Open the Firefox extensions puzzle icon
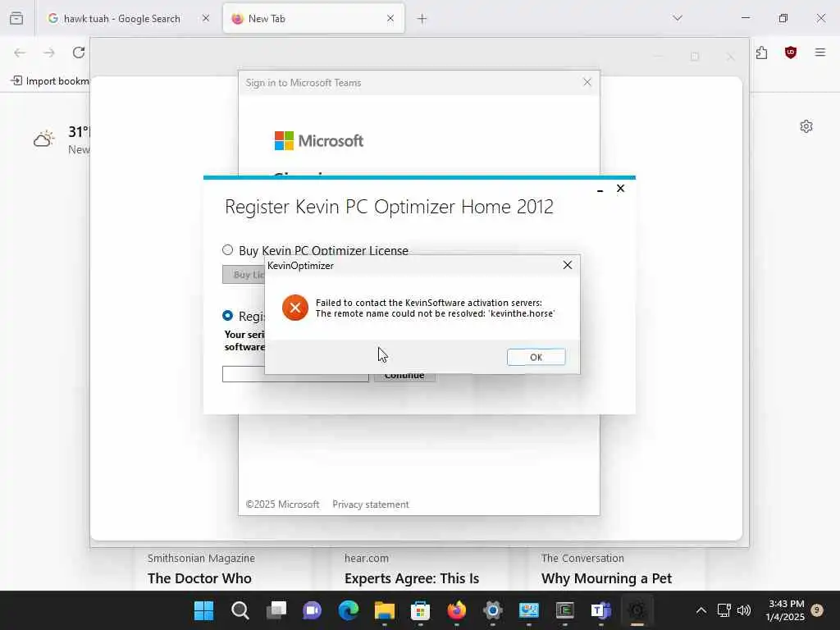The image size is (840, 630). [x=762, y=52]
